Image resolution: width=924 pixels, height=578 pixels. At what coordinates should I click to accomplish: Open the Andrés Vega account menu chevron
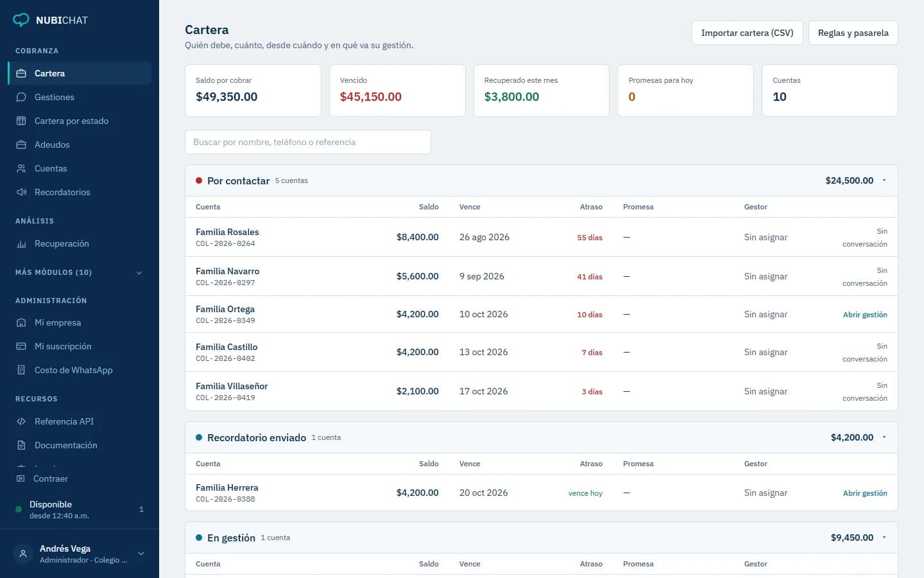coord(141,554)
